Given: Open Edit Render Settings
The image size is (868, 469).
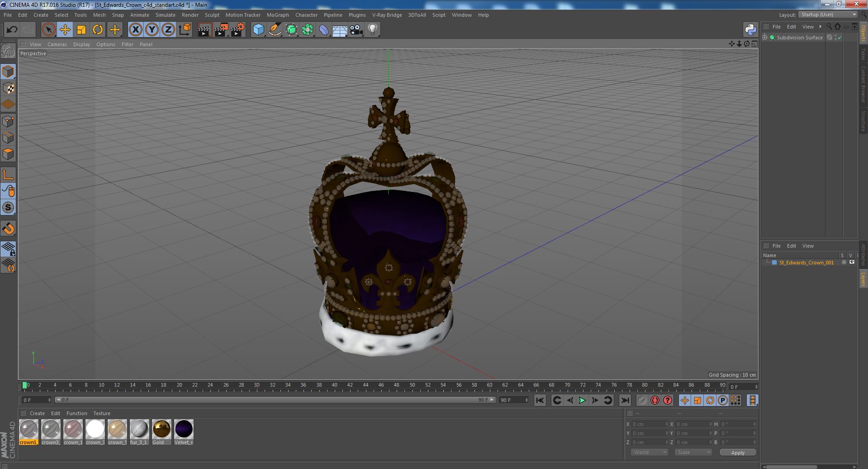Looking at the screenshot, I should [238, 30].
